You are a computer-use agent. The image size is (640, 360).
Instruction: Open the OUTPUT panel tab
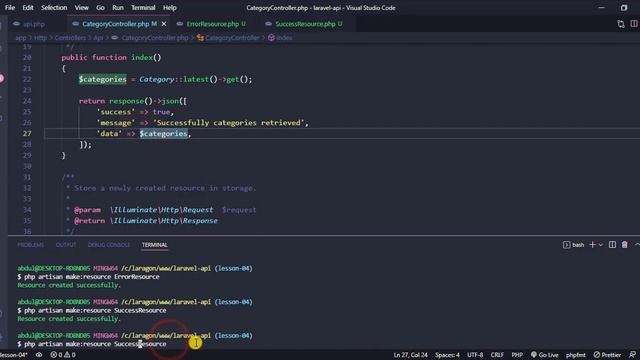click(x=66, y=245)
